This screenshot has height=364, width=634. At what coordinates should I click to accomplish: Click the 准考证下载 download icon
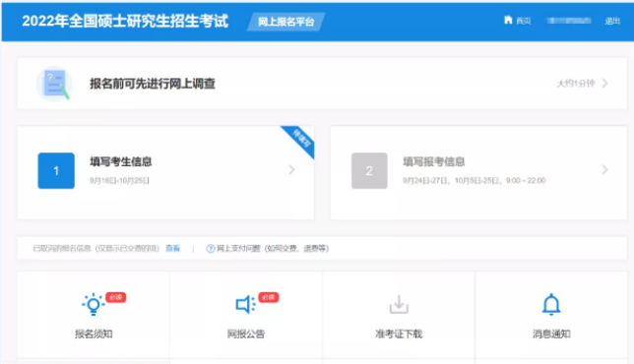pyautogui.click(x=399, y=305)
